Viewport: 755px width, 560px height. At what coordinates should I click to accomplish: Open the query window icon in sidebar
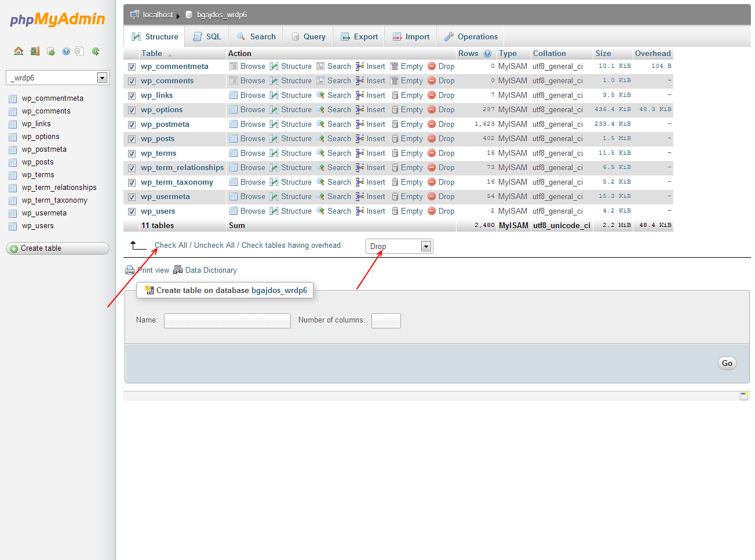[x=51, y=51]
